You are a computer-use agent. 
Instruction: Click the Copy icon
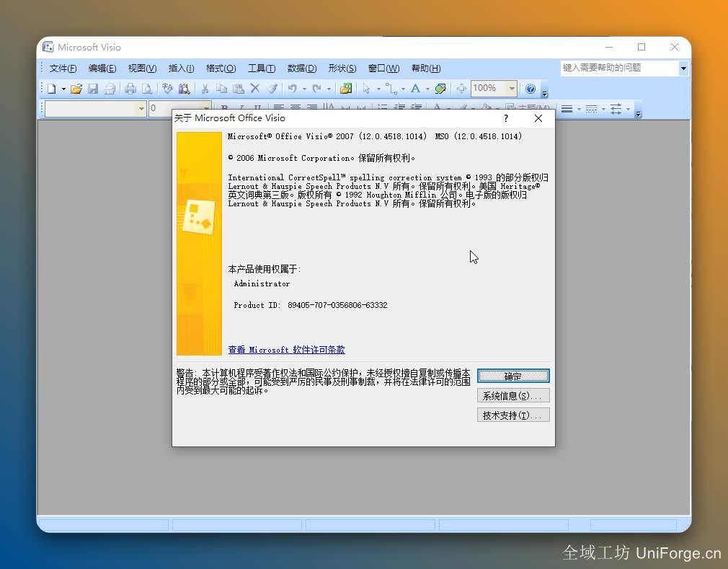point(221,88)
